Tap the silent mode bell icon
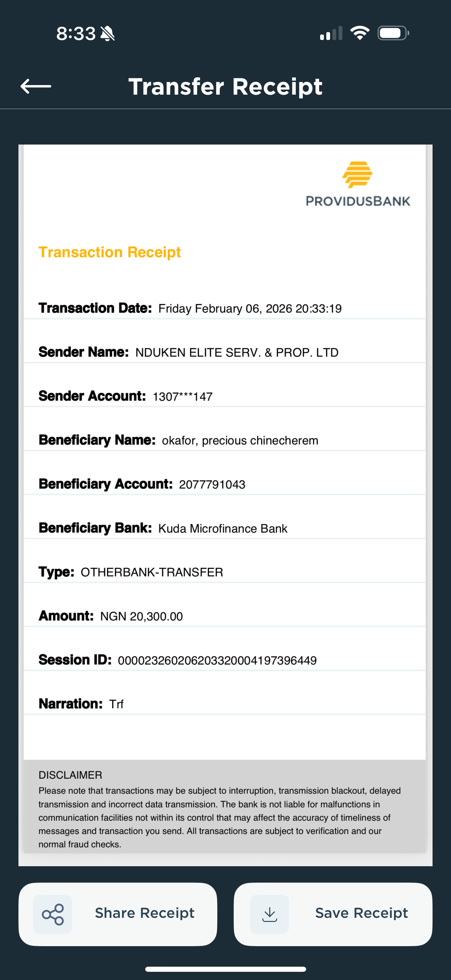 point(108,33)
